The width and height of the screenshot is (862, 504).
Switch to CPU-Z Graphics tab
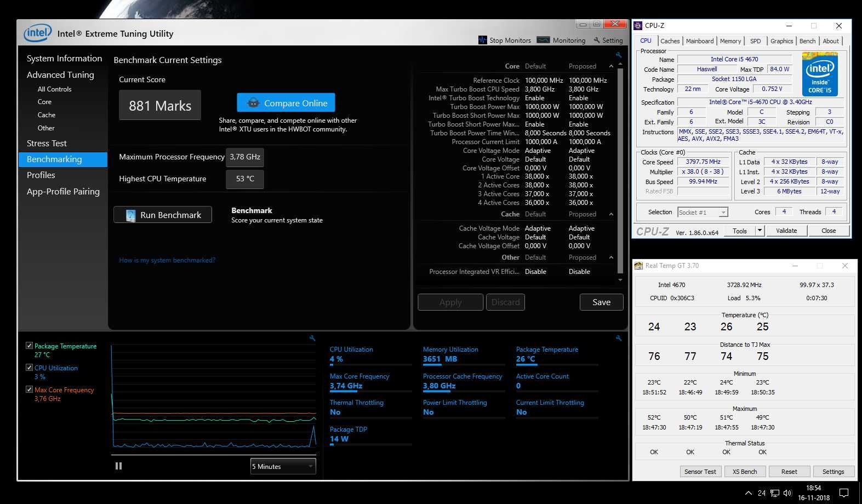coord(781,41)
